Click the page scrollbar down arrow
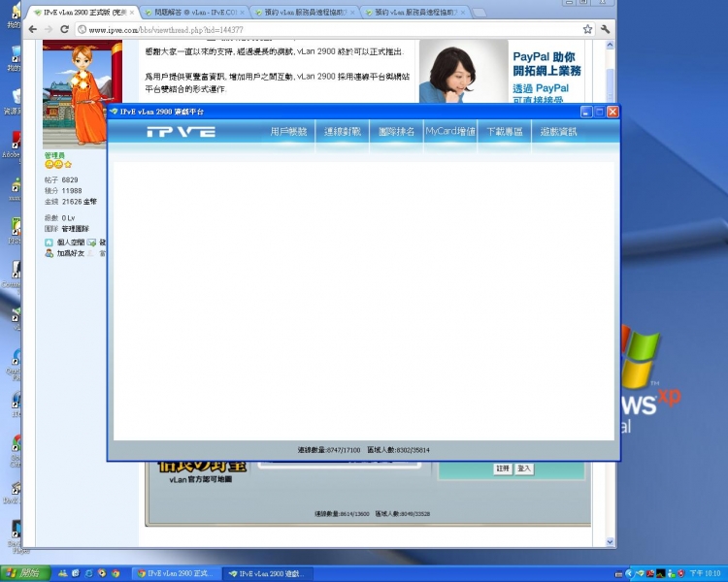728x582 pixels. click(610, 541)
